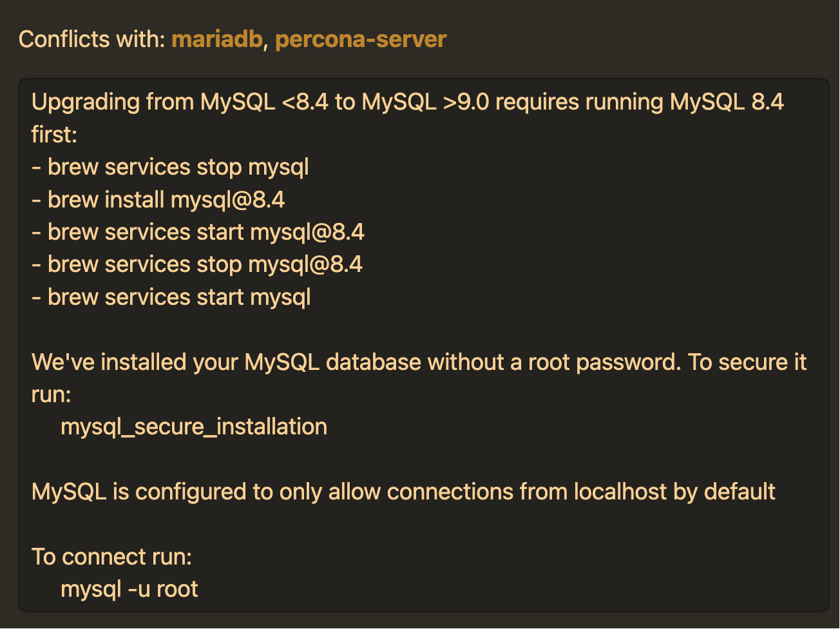Image resolution: width=840 pixels, height=629 pixels.
Task: Click the "mysql -u root" command
Action: [129, 589]
